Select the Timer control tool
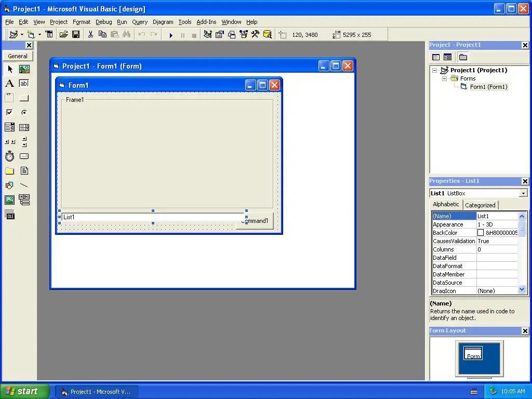The width and height of the screenshot is (532, 399). pyautogui.click(x=10, y=156)
